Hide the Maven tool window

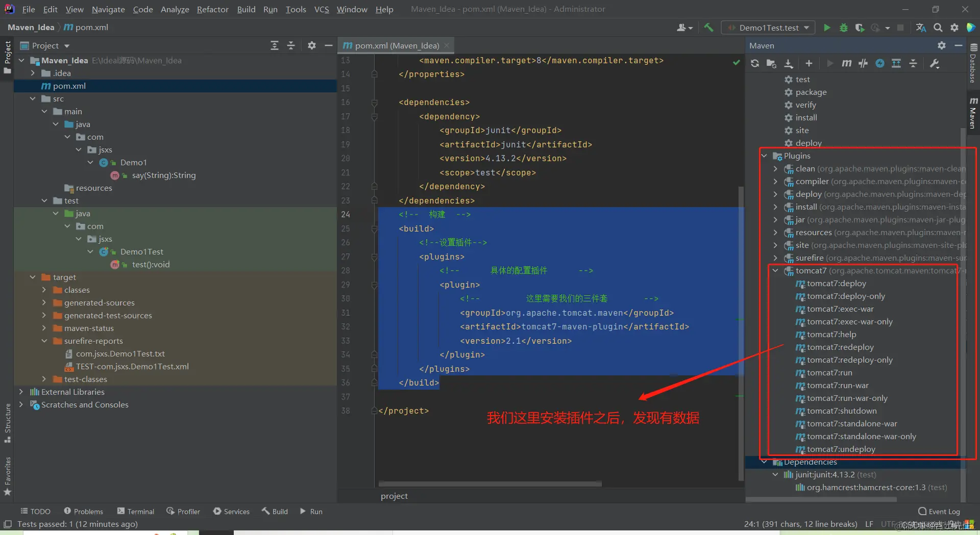click(958, 45)
